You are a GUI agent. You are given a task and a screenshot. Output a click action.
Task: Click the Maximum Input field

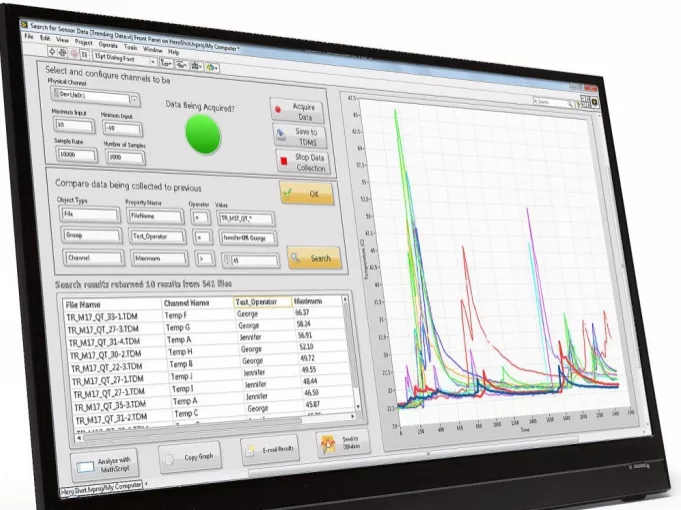tap(74, 126)
